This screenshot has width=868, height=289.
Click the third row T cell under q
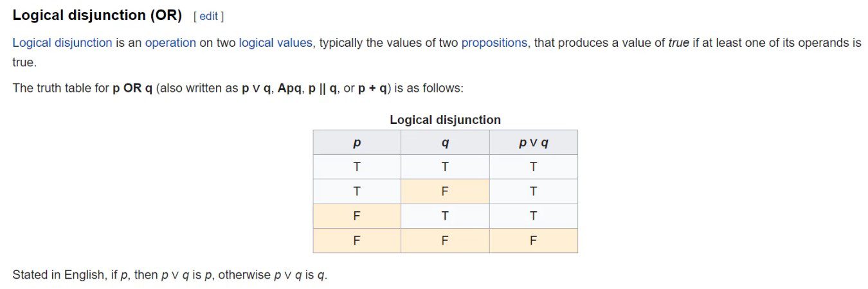pos(445,216)
